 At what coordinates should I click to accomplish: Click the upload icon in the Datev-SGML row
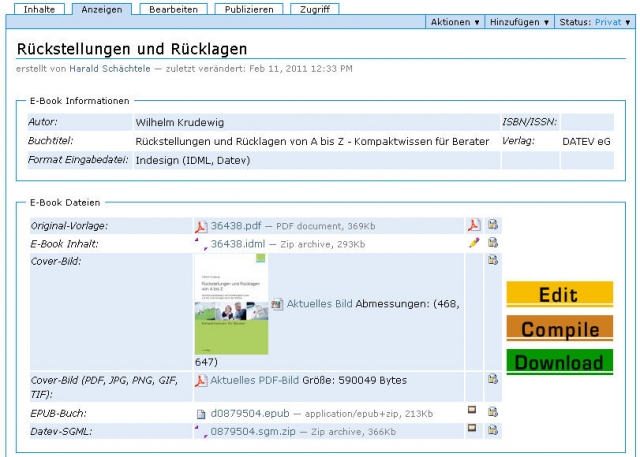click(493, 430)
